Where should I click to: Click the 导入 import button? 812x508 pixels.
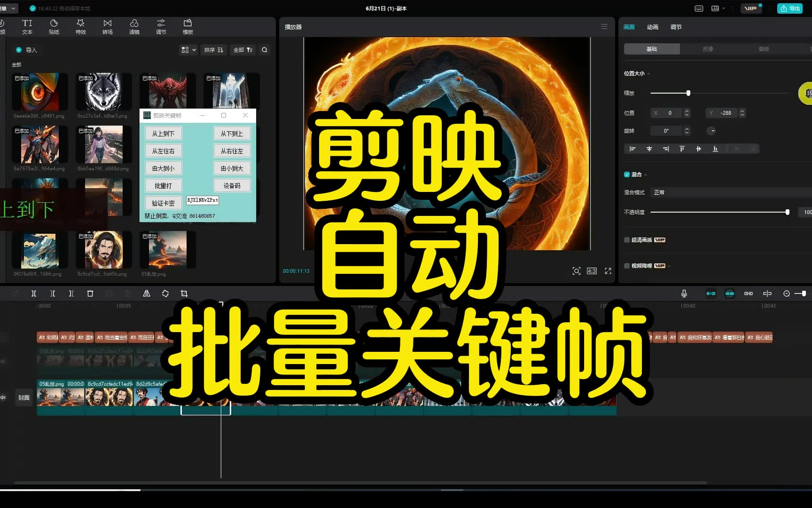pyautogui.click(x=26, y=50)
